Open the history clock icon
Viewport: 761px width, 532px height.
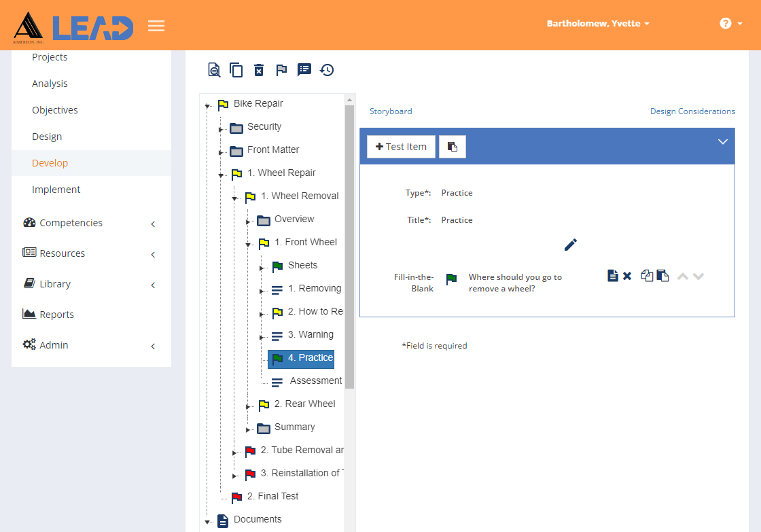pyautogui.click(x=327, y=70)
